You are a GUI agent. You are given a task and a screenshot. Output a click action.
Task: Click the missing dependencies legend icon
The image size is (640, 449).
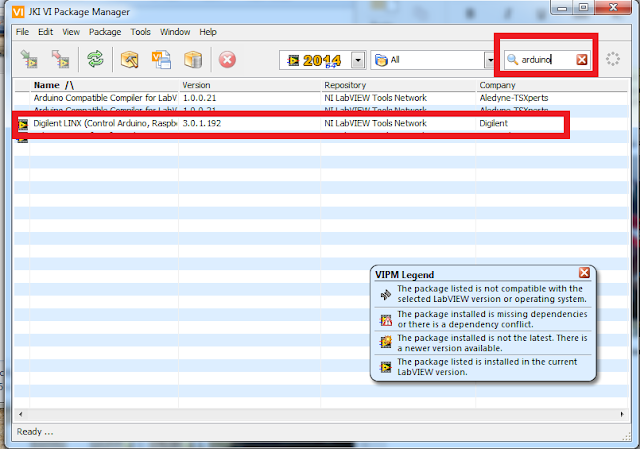click(x=386, y=320)
